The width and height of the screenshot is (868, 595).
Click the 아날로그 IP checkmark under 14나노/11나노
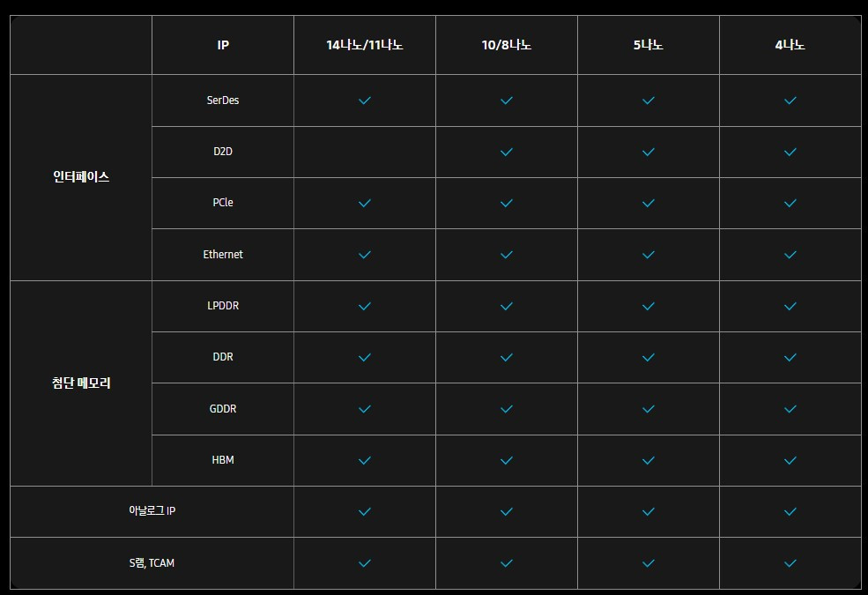pyautogui.click(x=365, y=511)
